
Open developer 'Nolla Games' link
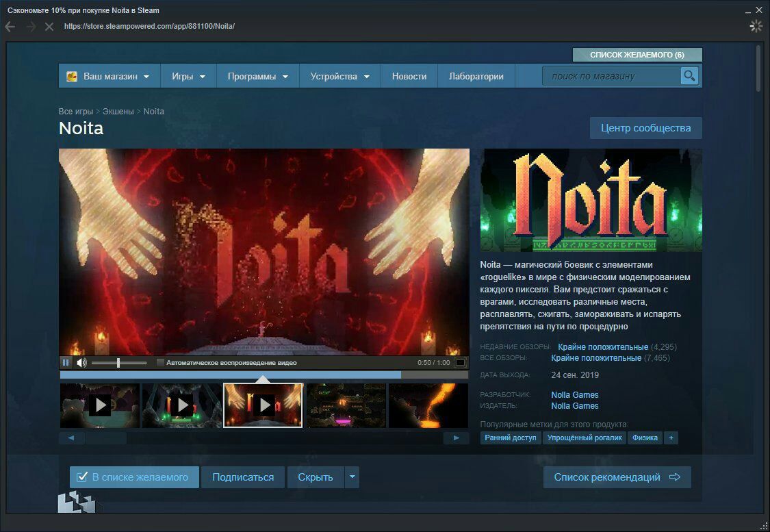(574, 394)
